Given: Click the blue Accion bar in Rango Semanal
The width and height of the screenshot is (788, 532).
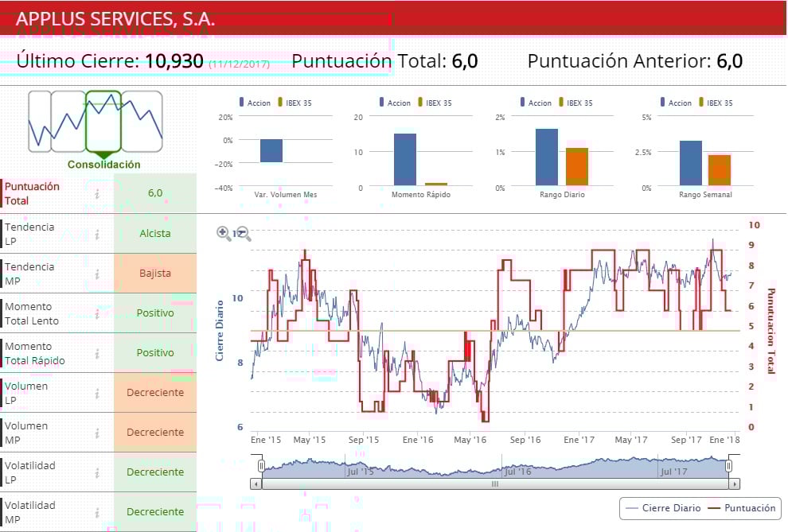Looking at the screenshot, I should [x=691, y=163].
